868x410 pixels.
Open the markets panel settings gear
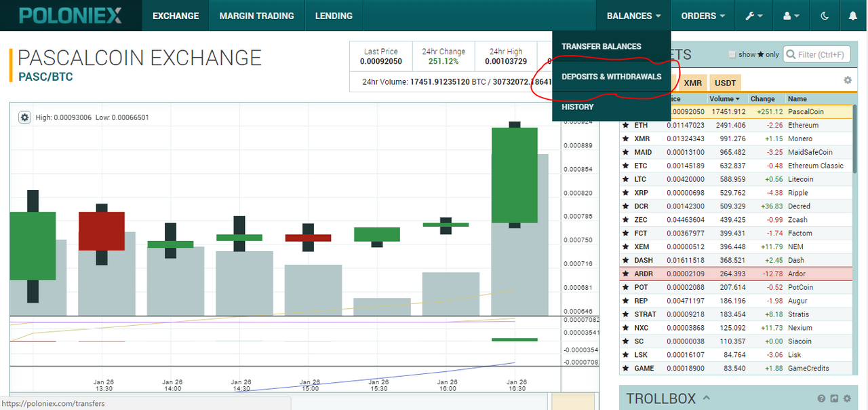(x=847, y=80)
